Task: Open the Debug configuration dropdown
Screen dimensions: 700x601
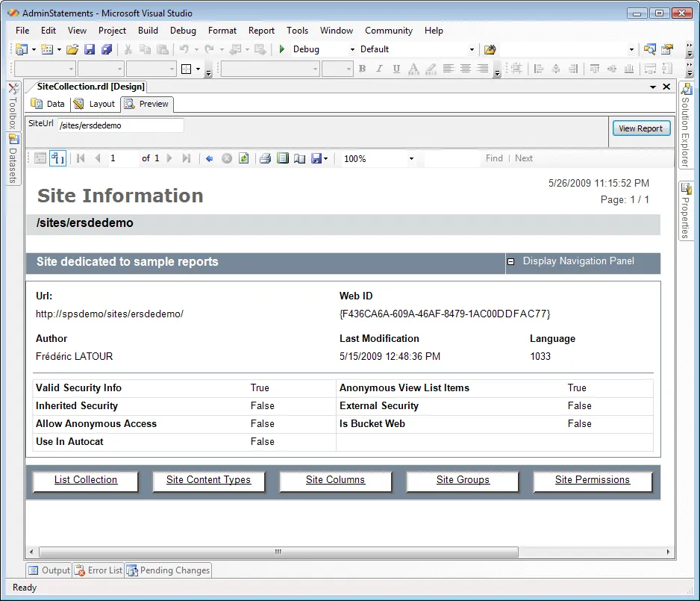Action: 352,50
